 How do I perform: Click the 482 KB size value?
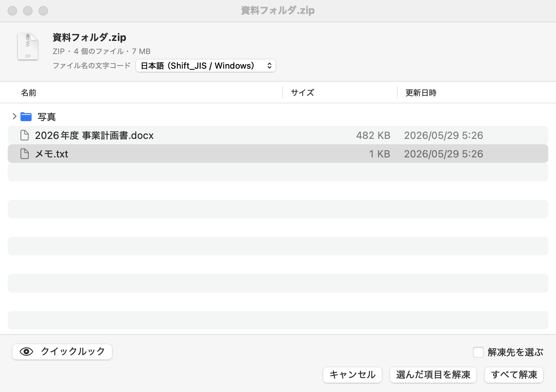373,135
